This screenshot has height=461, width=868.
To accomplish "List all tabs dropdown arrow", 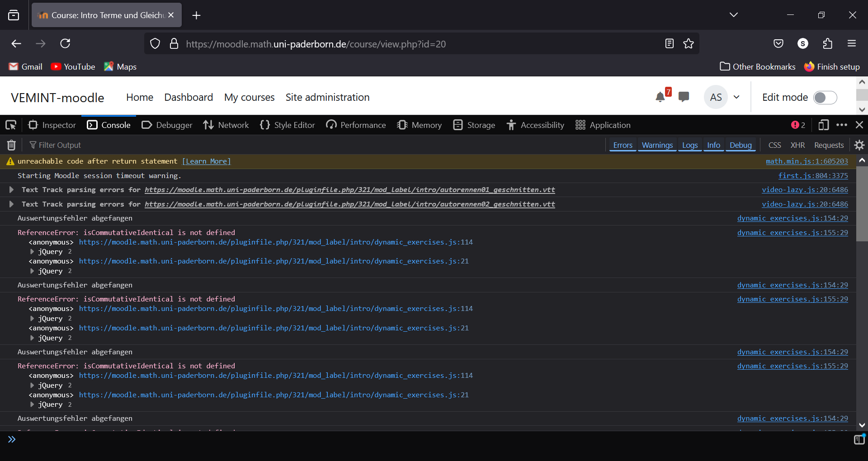I will [734, 15].
